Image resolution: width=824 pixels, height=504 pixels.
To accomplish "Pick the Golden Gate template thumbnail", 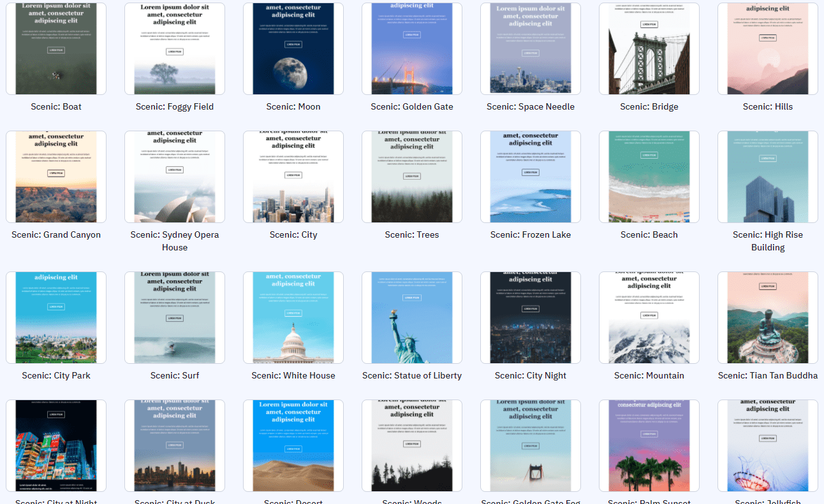I will point(412,49).
